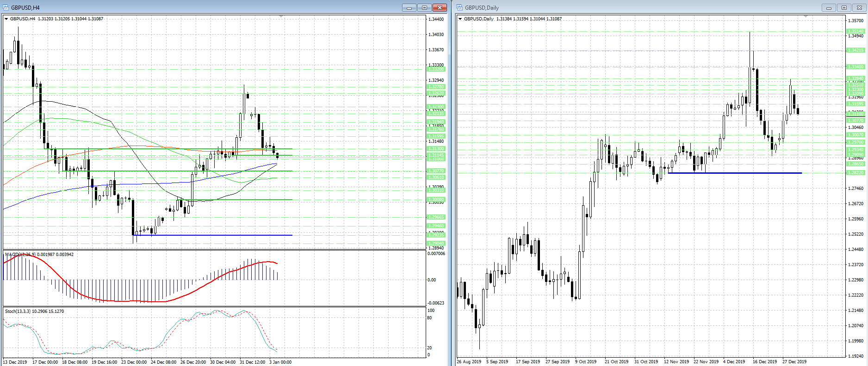Click the GBPUSD,H4 window chart icon

6,7
